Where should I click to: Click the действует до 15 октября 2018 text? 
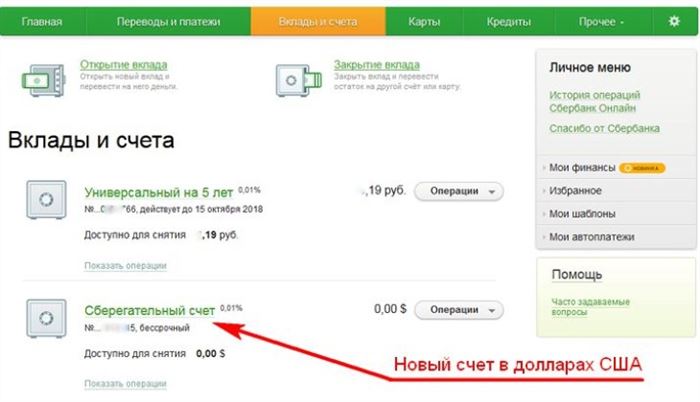click(x=201, y=209)
